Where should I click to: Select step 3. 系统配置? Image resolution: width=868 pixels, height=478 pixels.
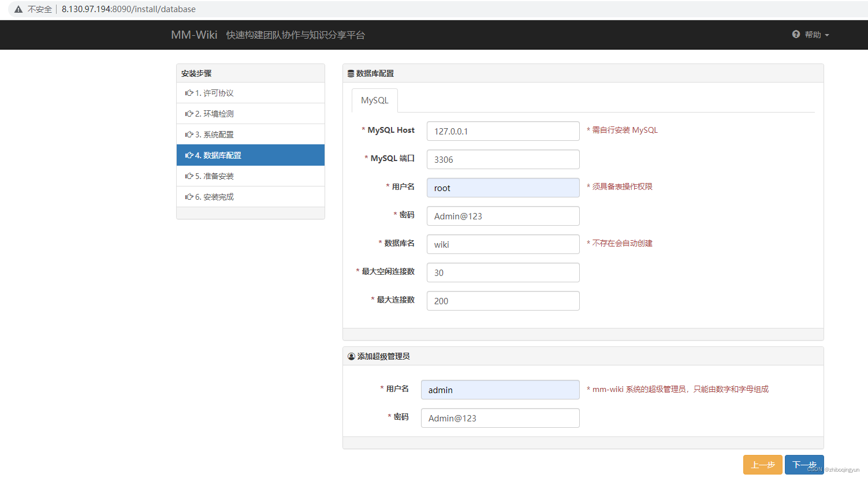coord(251,135)
